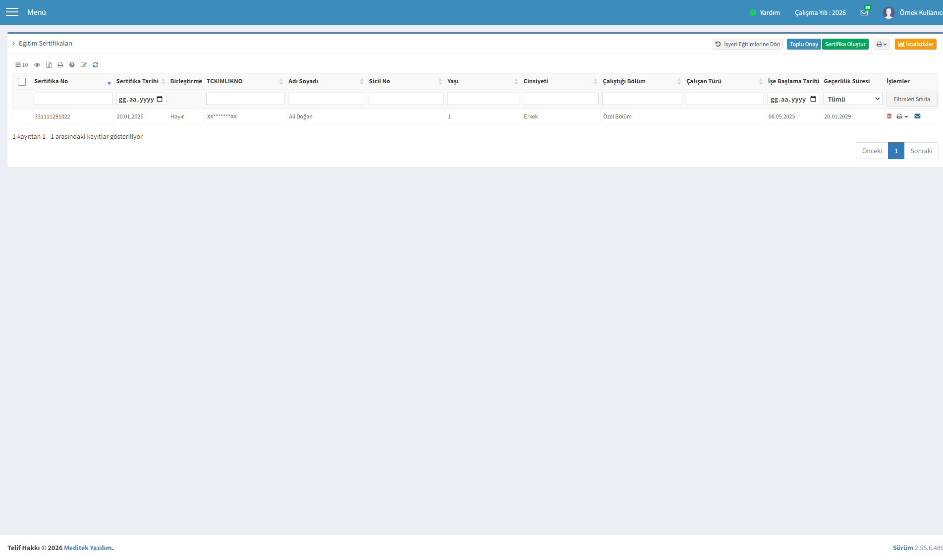Expand the row's print options dropdown

tap(902, 116)
